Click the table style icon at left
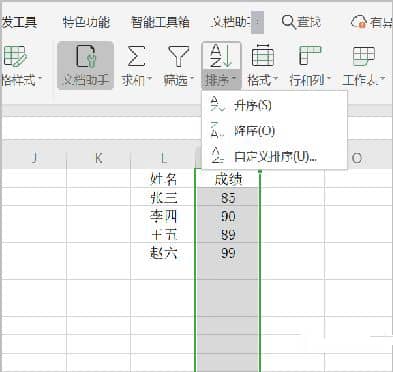Screen dimensions: 393x372 [x=15, y=57]
